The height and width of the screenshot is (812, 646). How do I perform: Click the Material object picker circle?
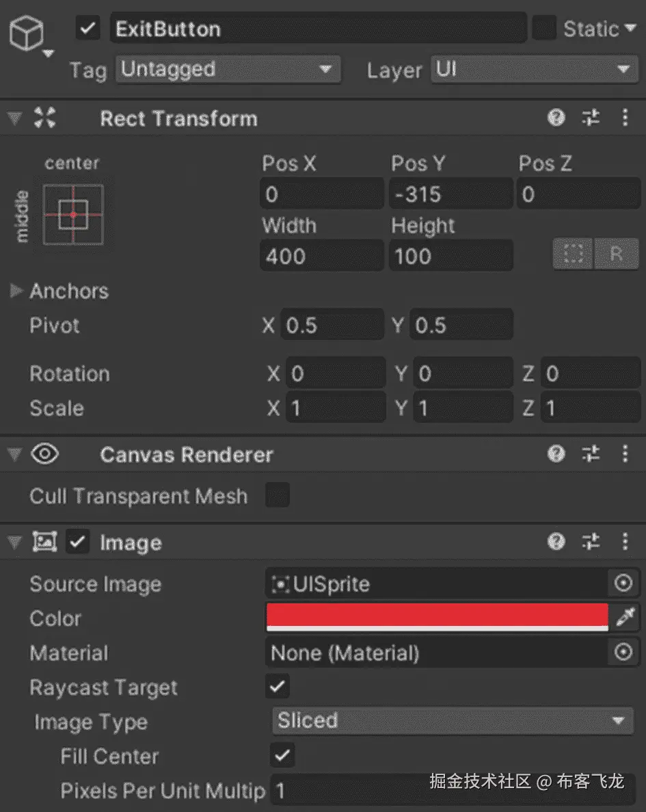click(x=623, y=653)
